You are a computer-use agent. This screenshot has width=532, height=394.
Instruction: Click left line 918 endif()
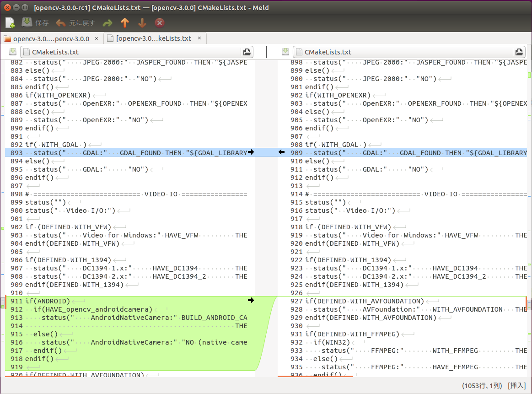(x=39, y=359)
